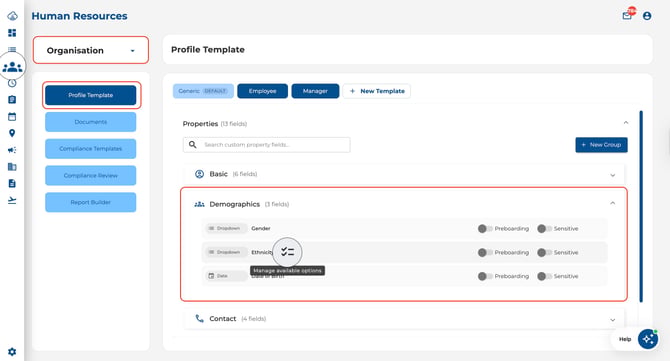Toggle Preboarding for Gender field
Viewport: 670px width, 361px height.
click(485, 229)
